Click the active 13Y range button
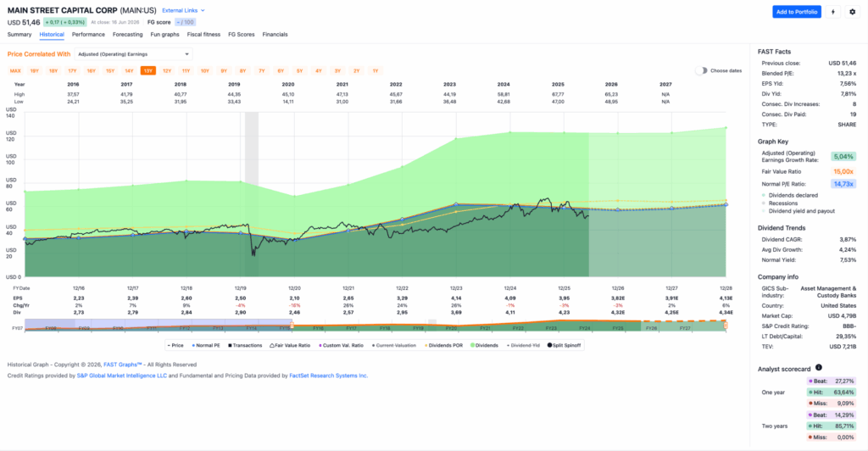The width and height of the screenshot is (868, 451). click(x=147, y=71)
